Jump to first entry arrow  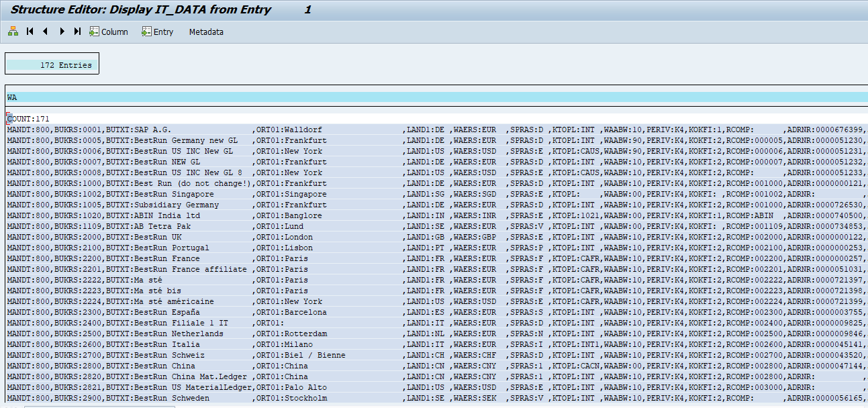click(30, 32)
